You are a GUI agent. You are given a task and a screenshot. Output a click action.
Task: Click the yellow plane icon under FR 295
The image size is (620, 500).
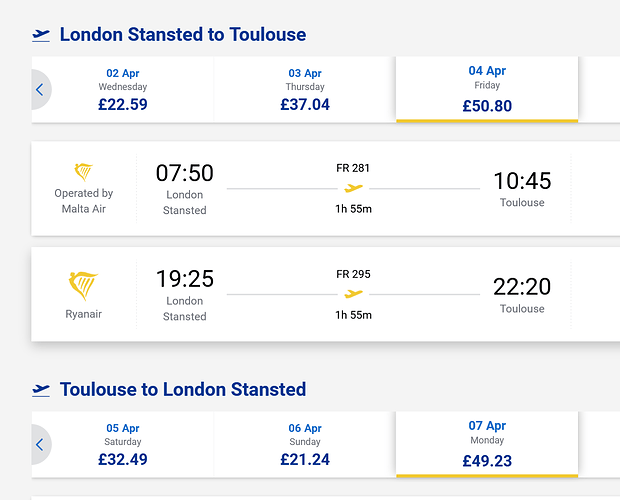pos(353,294)
